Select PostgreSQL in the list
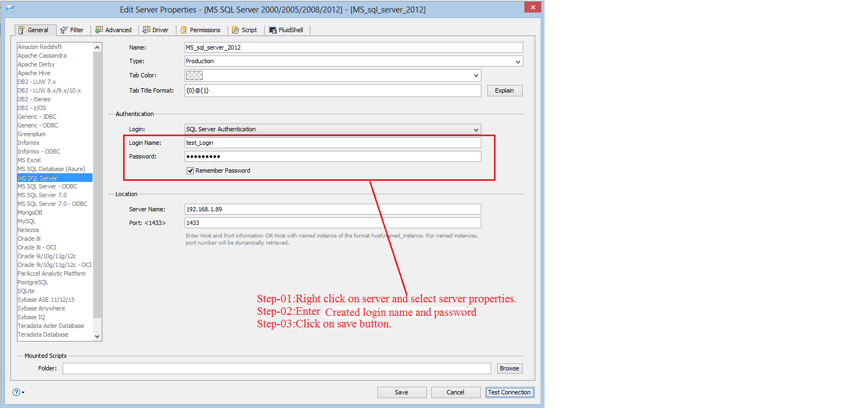The width and height of the screenshot is (868, 408). point(33,282)
